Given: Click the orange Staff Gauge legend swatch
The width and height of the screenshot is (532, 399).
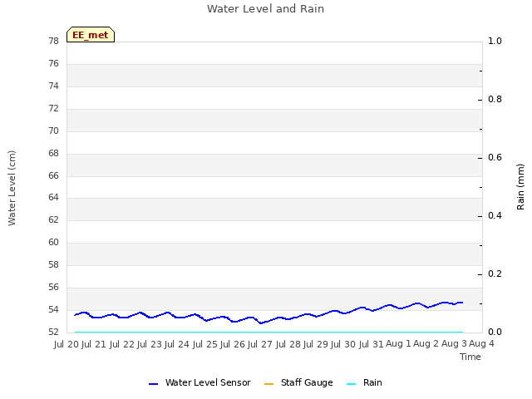Looking at the screenshot, I should [268, 384].
